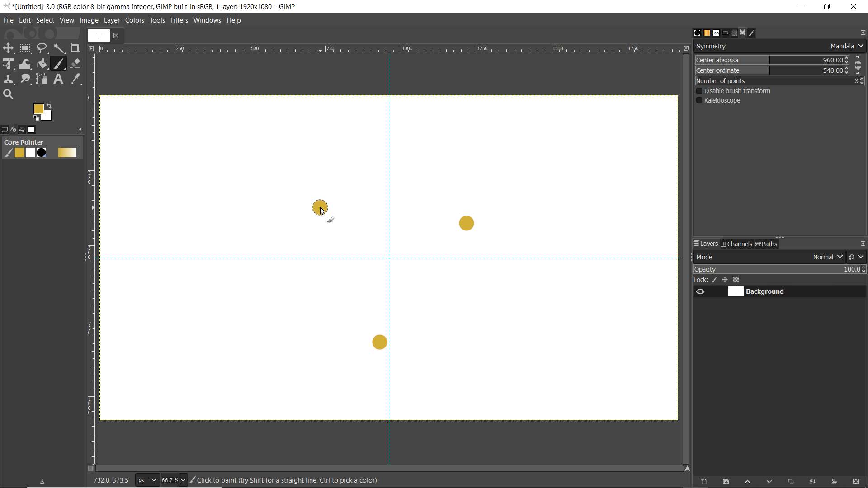The height and width of the screenshot is (488, 868).
Task: Open the layer Mode dropdown showing Normal
Action: tap(827, 257)
